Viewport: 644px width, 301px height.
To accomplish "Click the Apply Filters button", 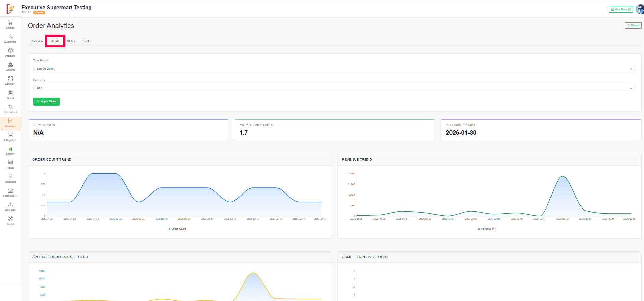I will (46, 102).
